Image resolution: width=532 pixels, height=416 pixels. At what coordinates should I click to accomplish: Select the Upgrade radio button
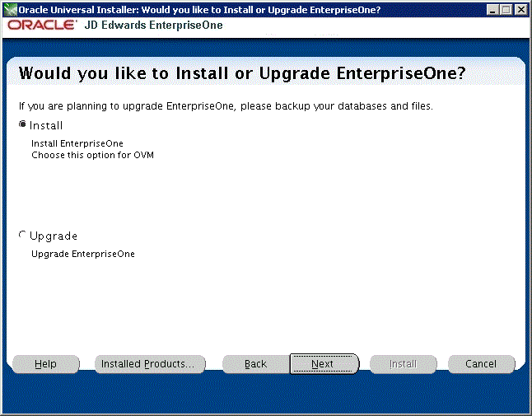point(22,235)
